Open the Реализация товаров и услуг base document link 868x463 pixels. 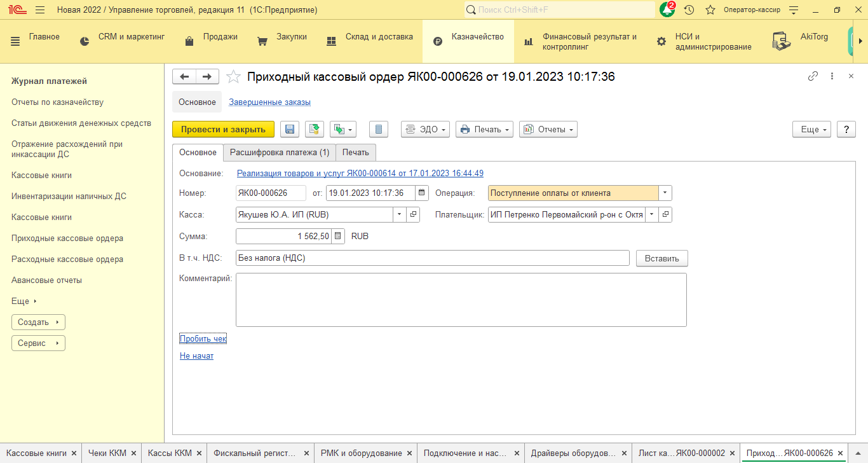pyautogui.click(x=360, y=173)
